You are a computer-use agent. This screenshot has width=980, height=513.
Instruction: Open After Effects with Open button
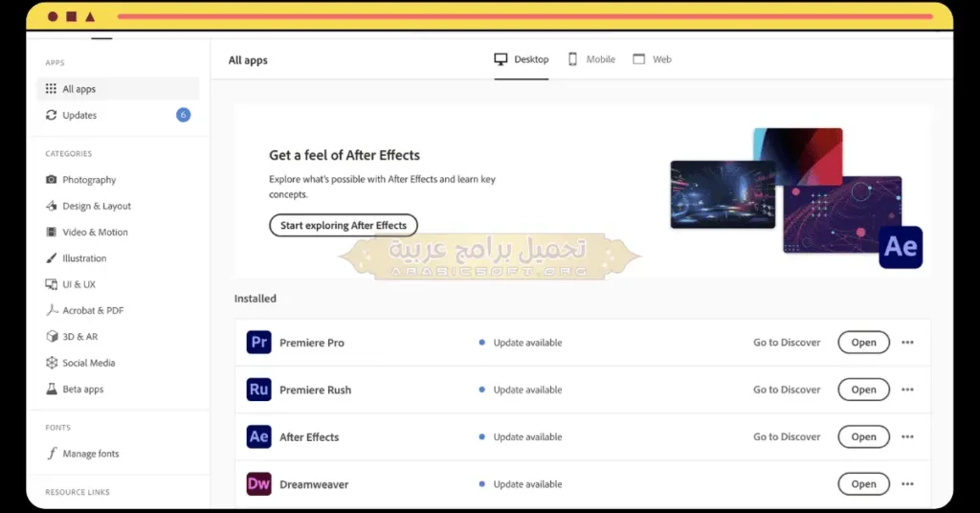click(863, 436)
